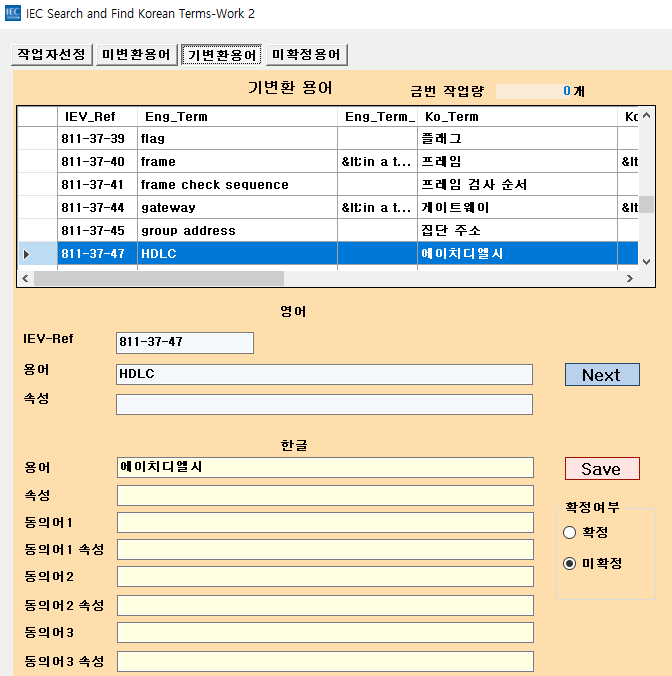Click the Korean 속성 input field
This screenshot has height=676, width=672.
click(x=325, y=495)
